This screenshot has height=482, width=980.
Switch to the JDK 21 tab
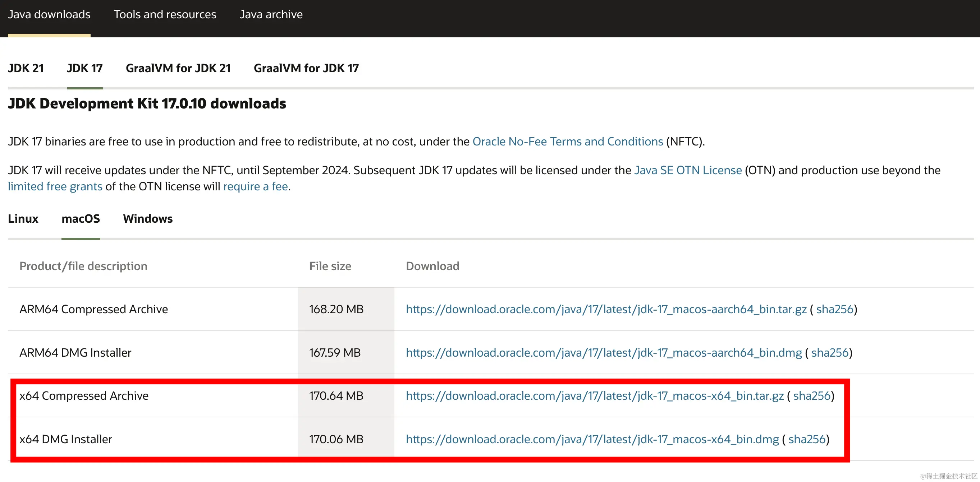(x=26, y=68)
